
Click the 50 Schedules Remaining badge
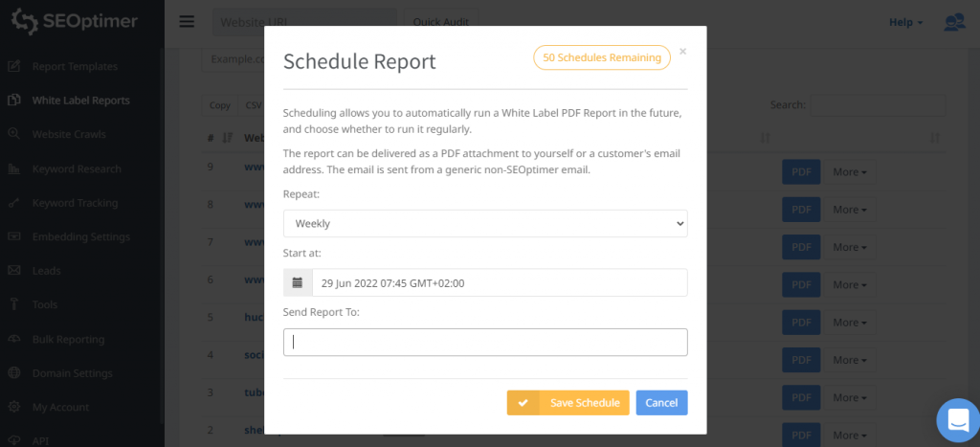(602, 57)
